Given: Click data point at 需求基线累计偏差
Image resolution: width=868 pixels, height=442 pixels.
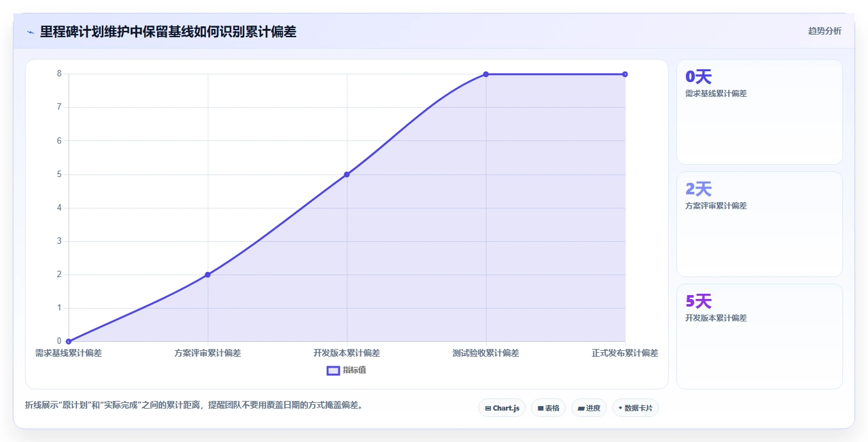Looking at the screenshot, I should pos(69,341).
